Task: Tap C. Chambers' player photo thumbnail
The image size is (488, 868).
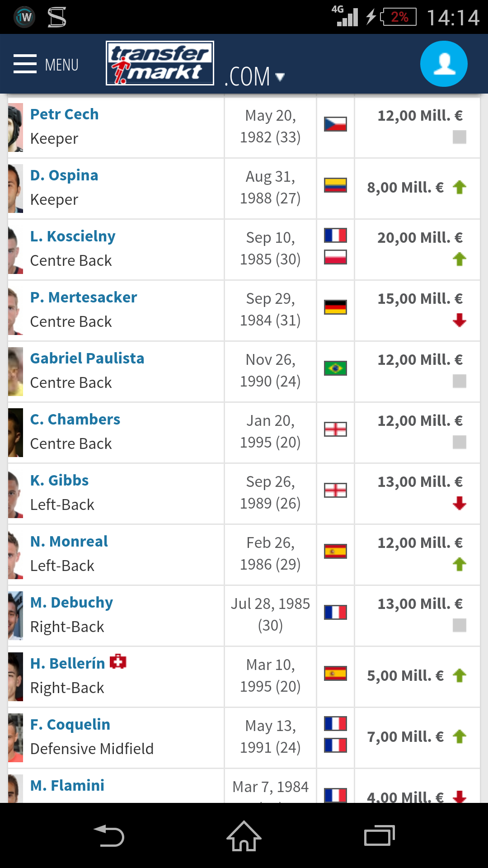Action: tap(15, 433)
